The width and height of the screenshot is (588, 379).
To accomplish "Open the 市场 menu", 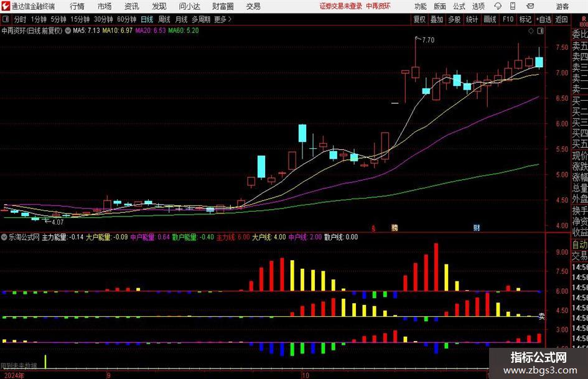I will tap(105, 6).
